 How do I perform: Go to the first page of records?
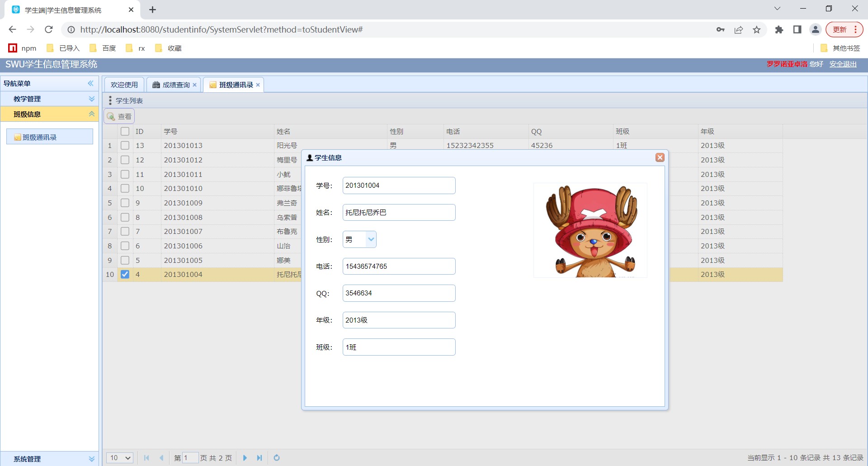(146, 458)
